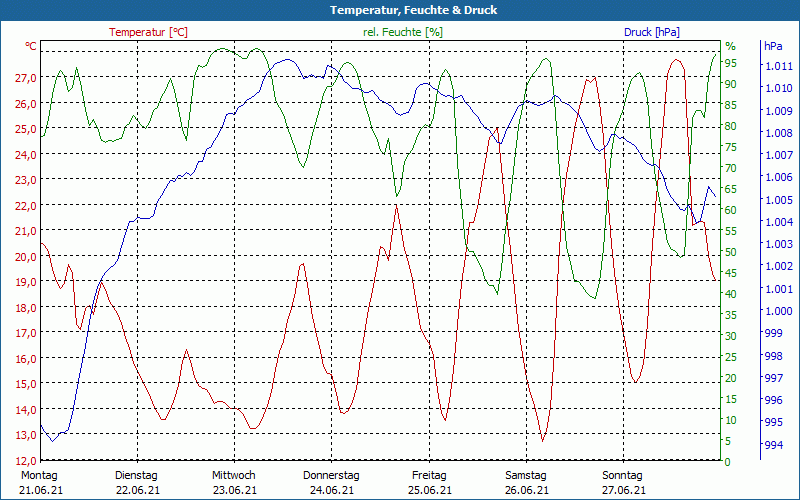This screenshot has width=800, height=500.
Task: Click the '999' pressure axis value
Action: tap(773, 333)
